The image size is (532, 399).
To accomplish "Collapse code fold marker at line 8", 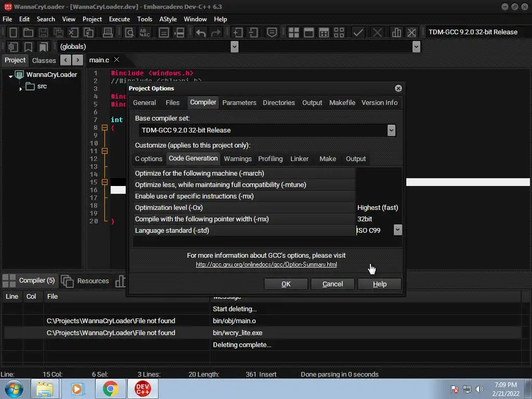I will (105, 128).
